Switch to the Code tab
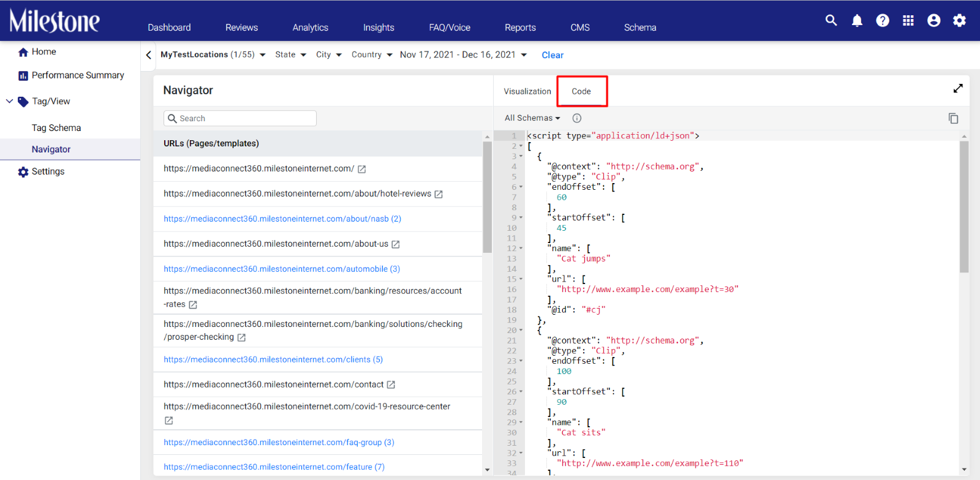Viewport: 980px width, 480px height. (x=581, y=91)
